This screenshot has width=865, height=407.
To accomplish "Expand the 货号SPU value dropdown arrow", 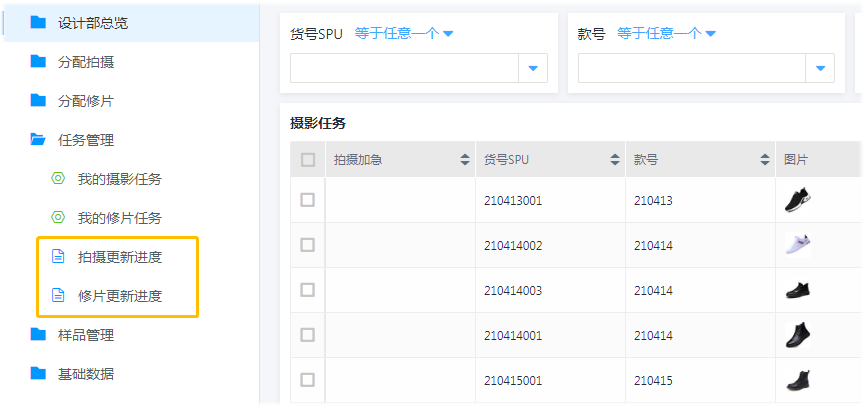I will click(x=533, y=68).
